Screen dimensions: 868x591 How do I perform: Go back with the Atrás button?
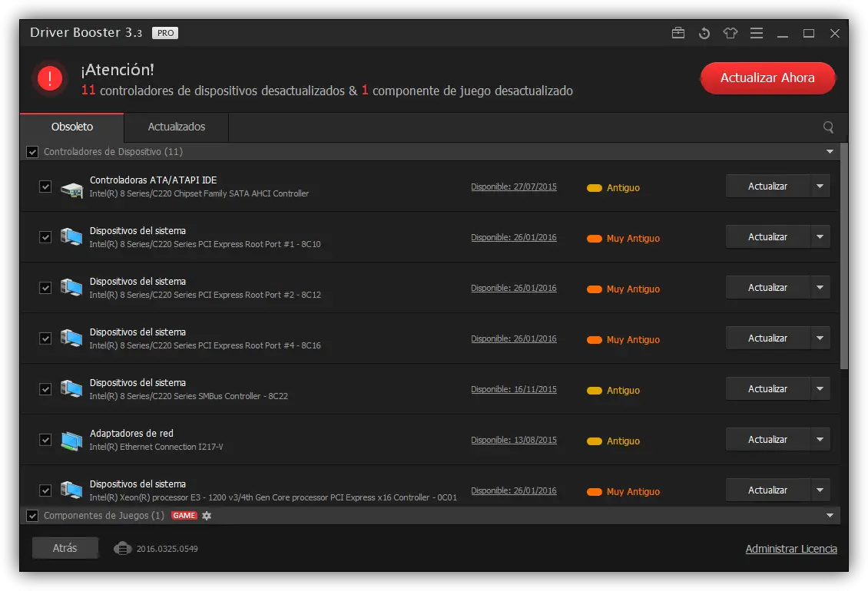point(65,548)
